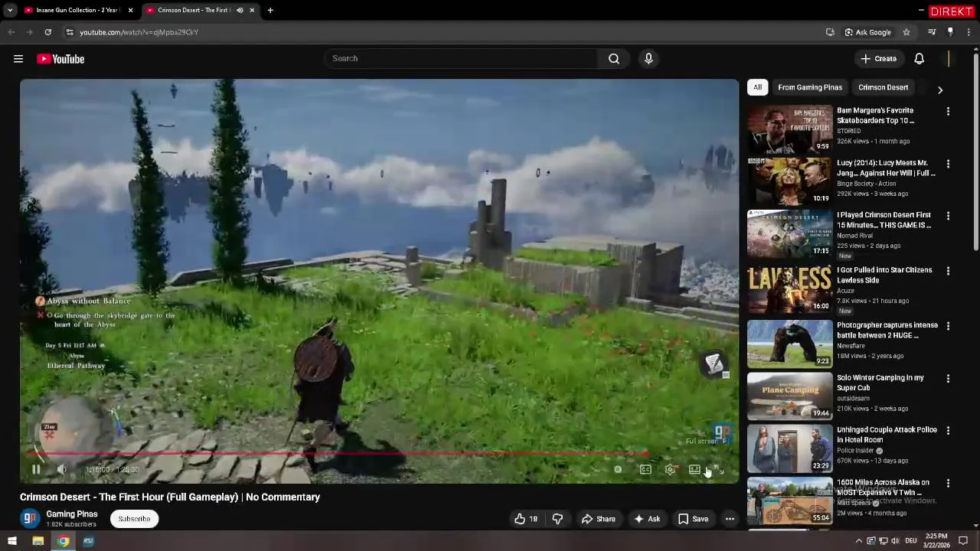Share the Crimson Desert video
The width and height of the screenshot is (980, 551).
click(x=598, y=519)
